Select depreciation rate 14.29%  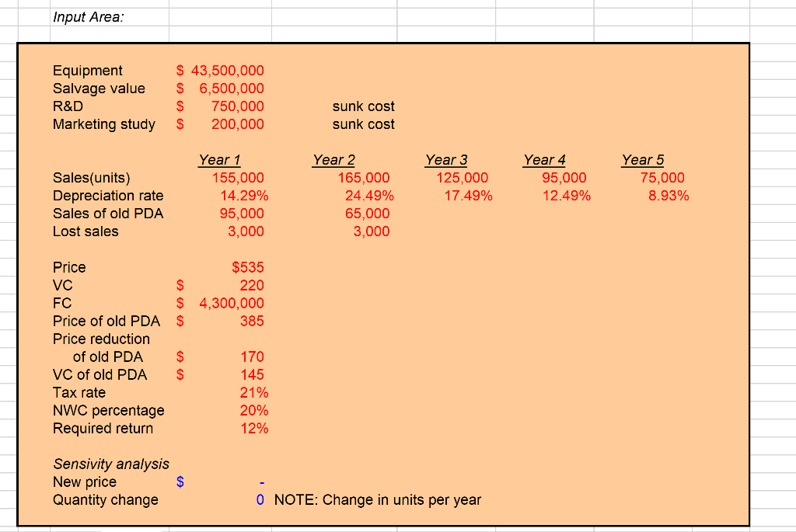coord(244,196)
